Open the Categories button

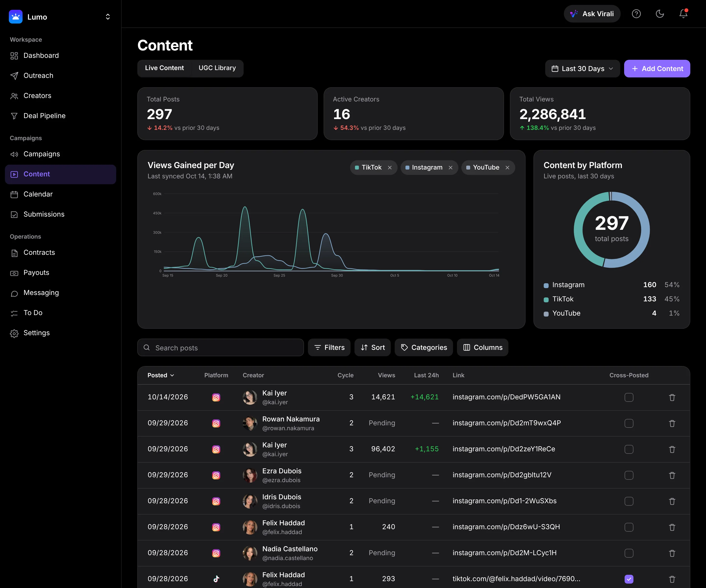click(424, 347)
